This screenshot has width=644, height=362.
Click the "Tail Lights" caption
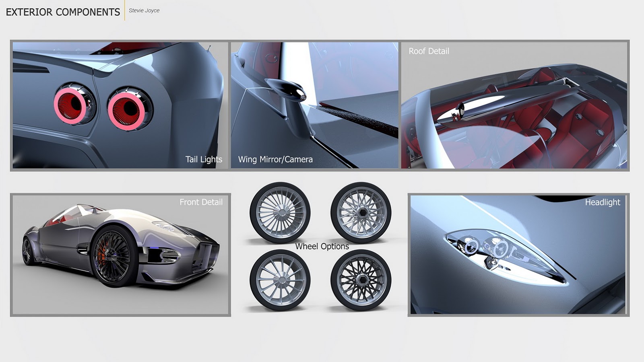coord(203,159)
